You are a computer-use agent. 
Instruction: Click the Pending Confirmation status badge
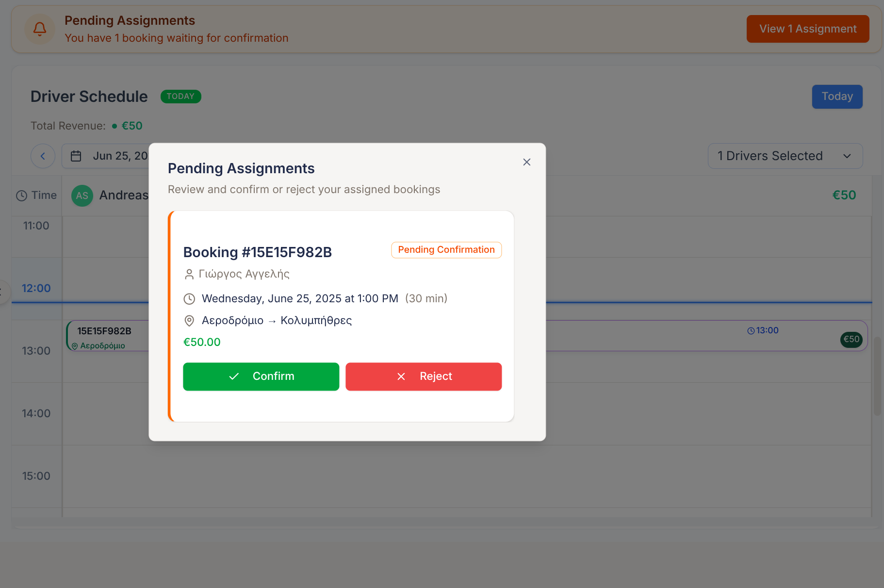pos(446,250)
